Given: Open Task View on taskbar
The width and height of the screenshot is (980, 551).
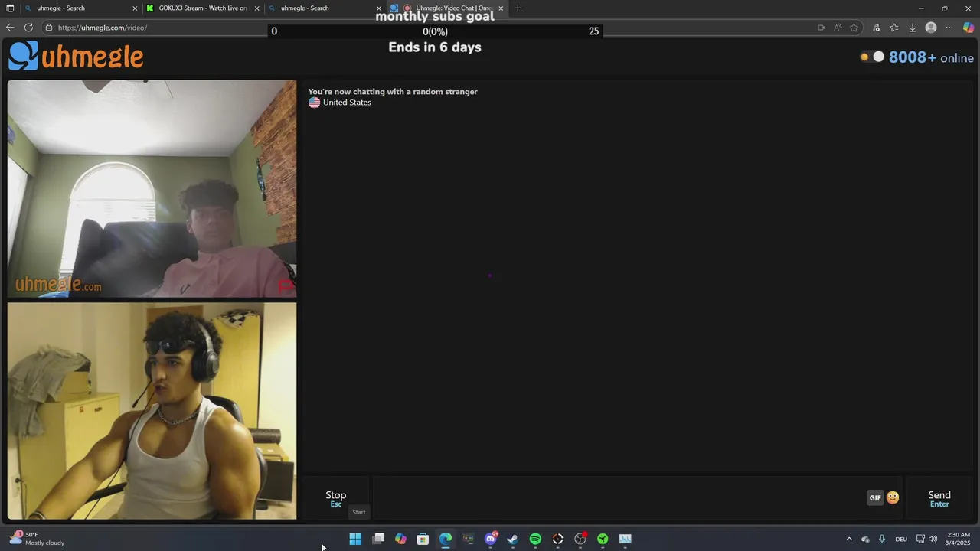Looking at the screenshot, I should 378,539.
